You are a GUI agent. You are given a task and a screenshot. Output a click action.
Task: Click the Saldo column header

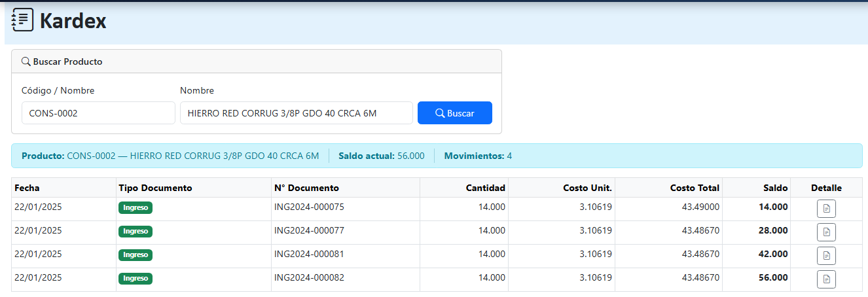click(x=775, y=188)
